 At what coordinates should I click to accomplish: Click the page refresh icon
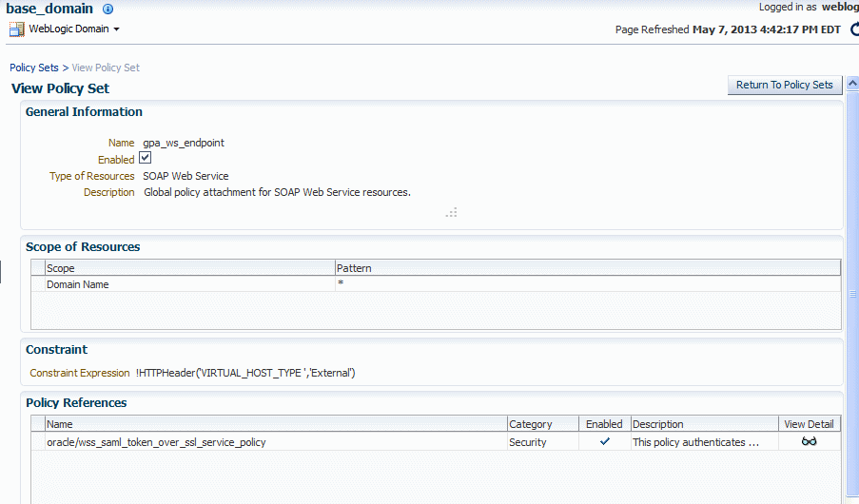854,29
